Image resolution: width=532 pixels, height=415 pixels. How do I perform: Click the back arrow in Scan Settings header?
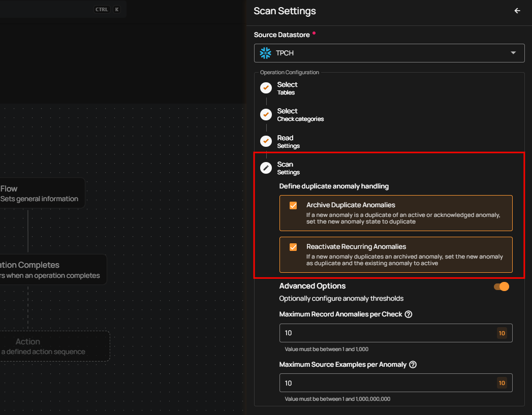click(517, 11)
